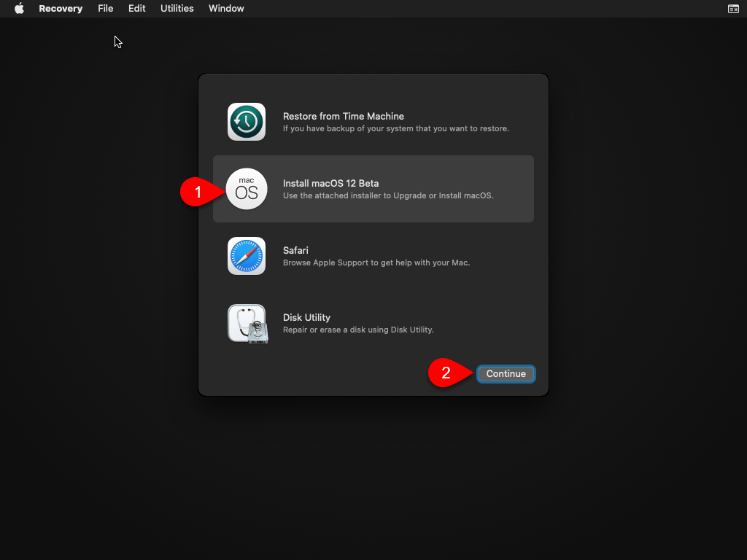Open the input source icon in menu bar
This screenshot has width=747, height=560.
coord(733,9)
